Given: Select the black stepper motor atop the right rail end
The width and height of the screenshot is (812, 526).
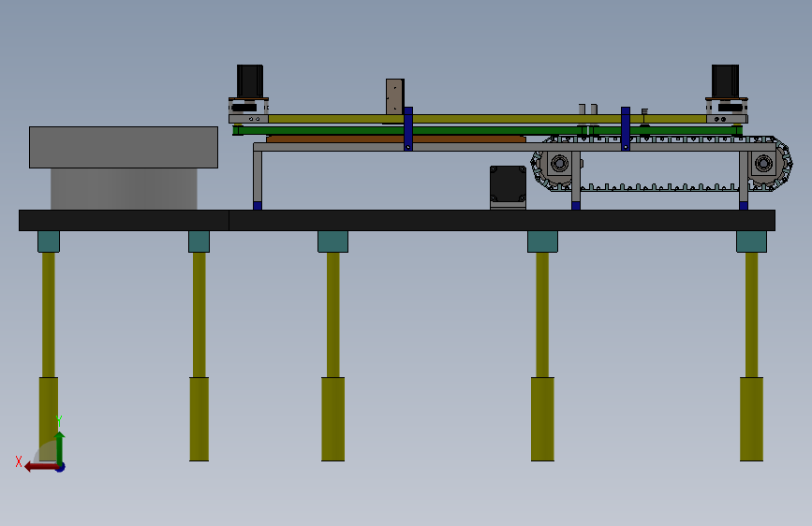Looking at the screenshot, I should point(725,81).
